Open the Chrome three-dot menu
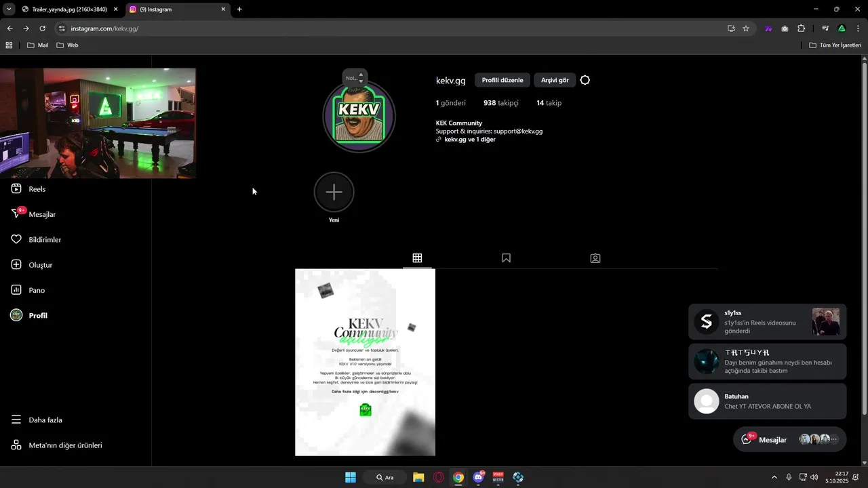This screenshot has height=488, width=868. [859, 28]
